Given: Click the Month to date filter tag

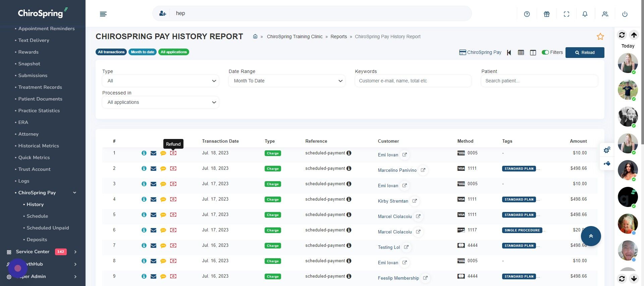Looking at the screenshot, I should click(143, 52).
